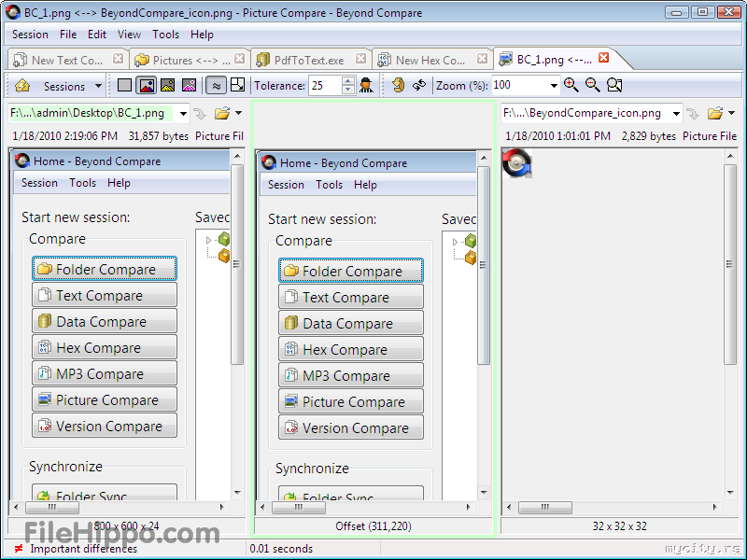Click the left pane vertical scrollbar up arrow
The width and height of the screenshot is (747, 560).
[238, 156]
